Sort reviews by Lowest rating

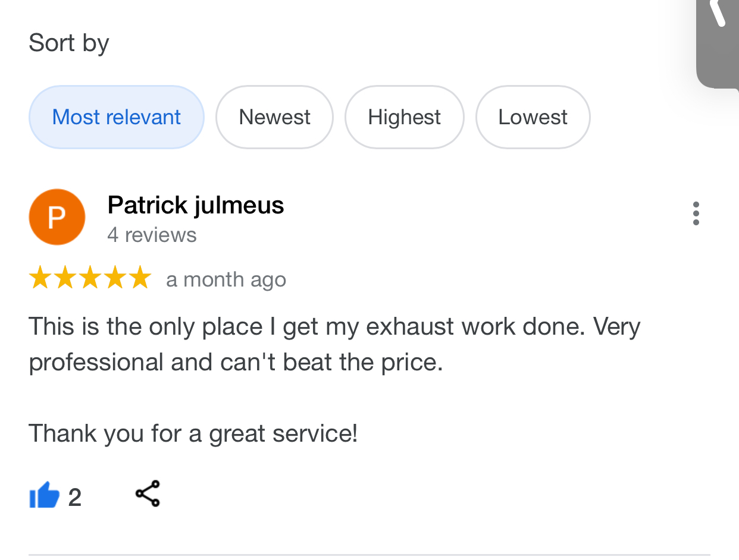(x=533, y=117)
